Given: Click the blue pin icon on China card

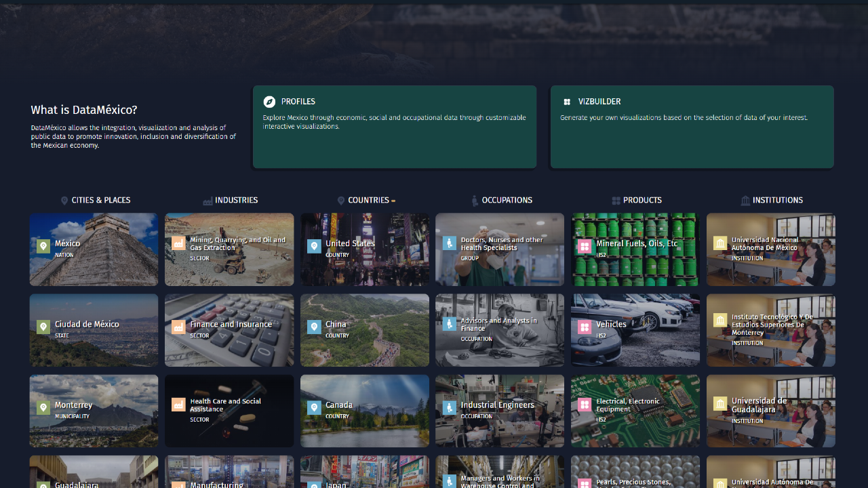Looking at the screenshot, I should coord(314,327).
